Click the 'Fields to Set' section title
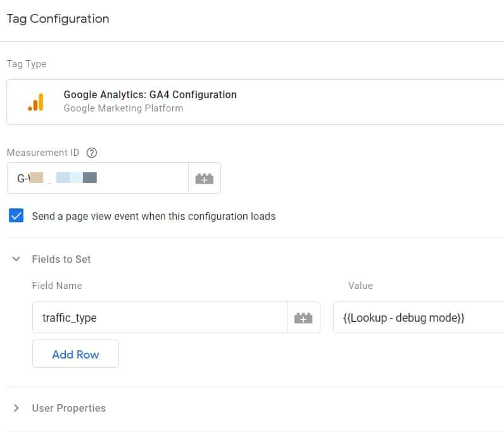 pyautogui.click(x=61, y=259)
